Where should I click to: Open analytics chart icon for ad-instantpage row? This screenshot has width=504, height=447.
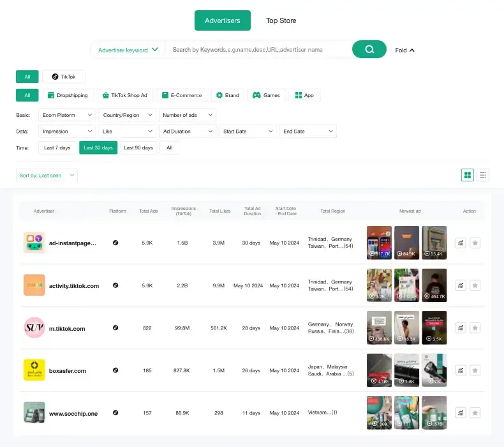[x=461, y=243]
